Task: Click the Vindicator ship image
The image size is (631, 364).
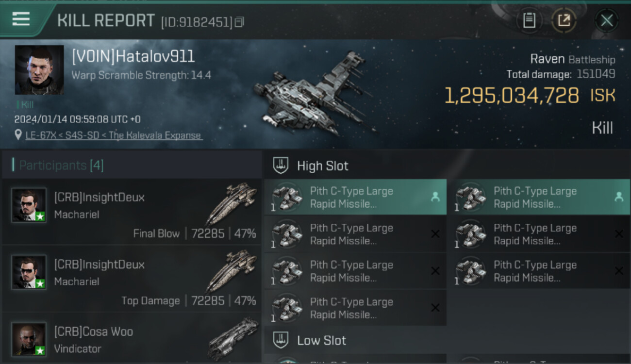Action: 234,337
